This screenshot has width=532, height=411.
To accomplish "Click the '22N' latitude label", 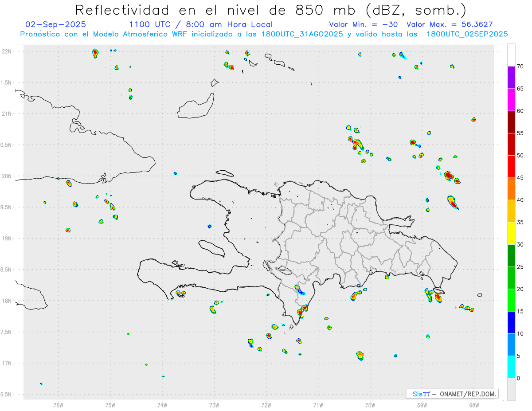I will point(8,51).
